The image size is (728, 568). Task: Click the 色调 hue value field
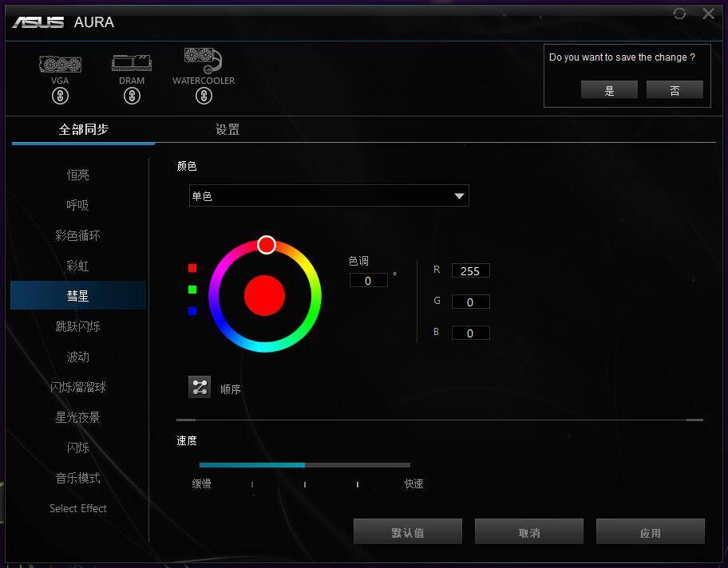pyautogui.click(x=369, y=280)
